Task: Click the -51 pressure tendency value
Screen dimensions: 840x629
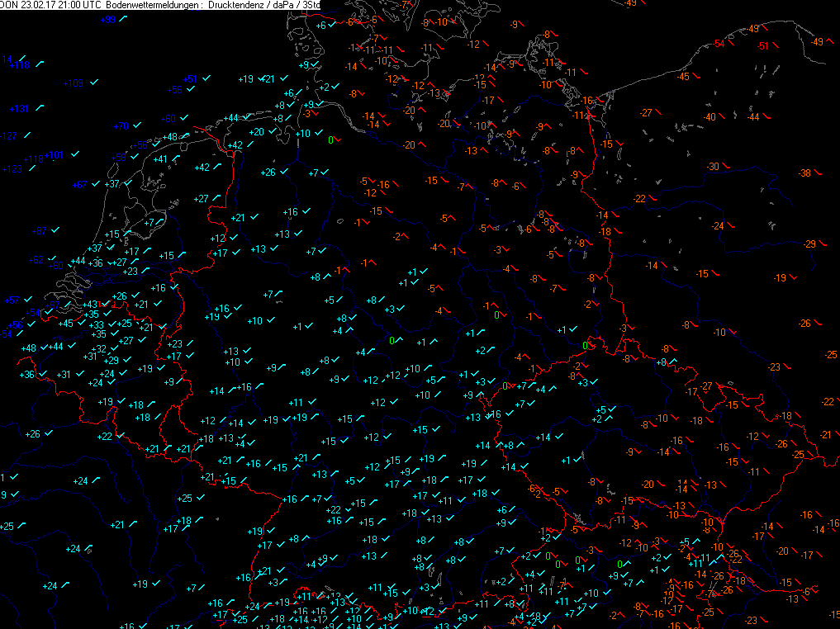Action: click(763, 46)
